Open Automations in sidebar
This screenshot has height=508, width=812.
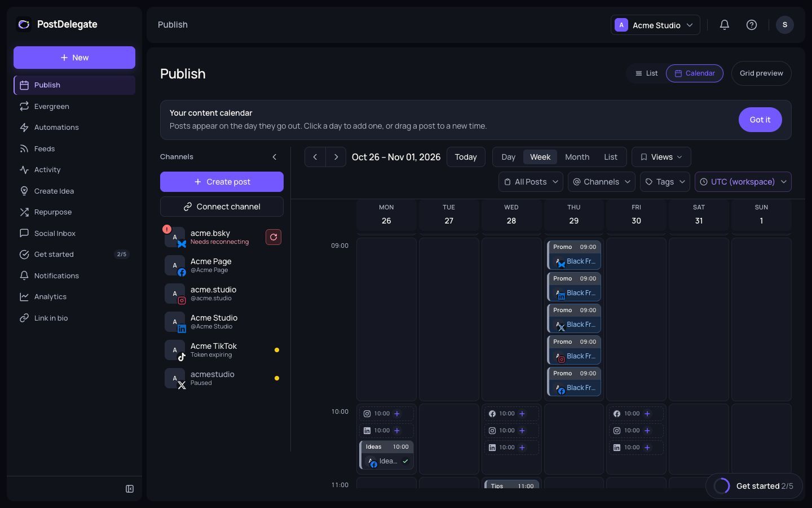pyautogui.click(x=74, y=128)
